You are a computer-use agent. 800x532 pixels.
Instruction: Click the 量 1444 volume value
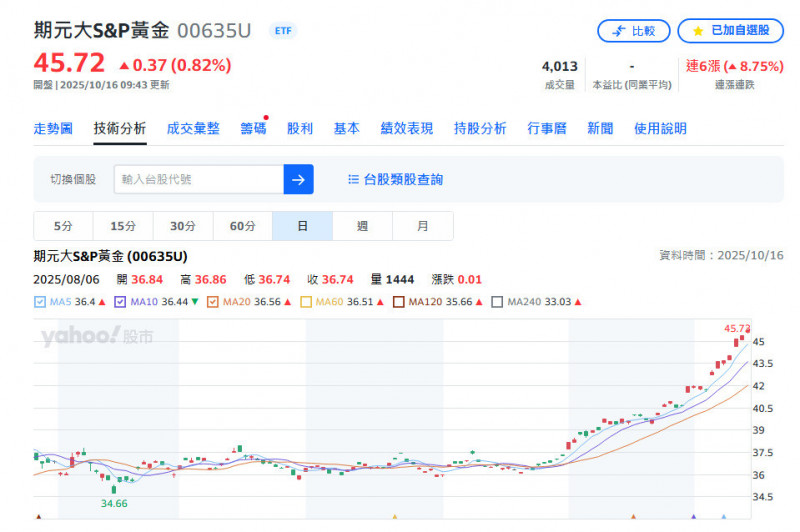[x=392, y=280]
